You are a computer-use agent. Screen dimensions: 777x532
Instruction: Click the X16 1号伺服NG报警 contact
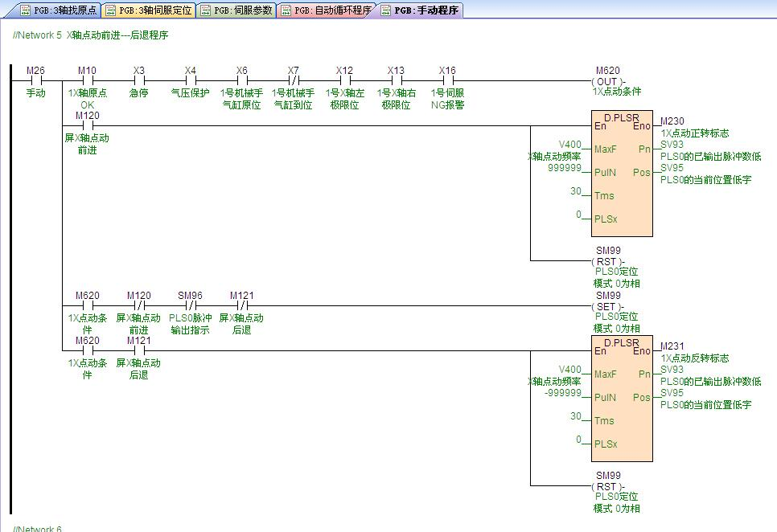447,80
